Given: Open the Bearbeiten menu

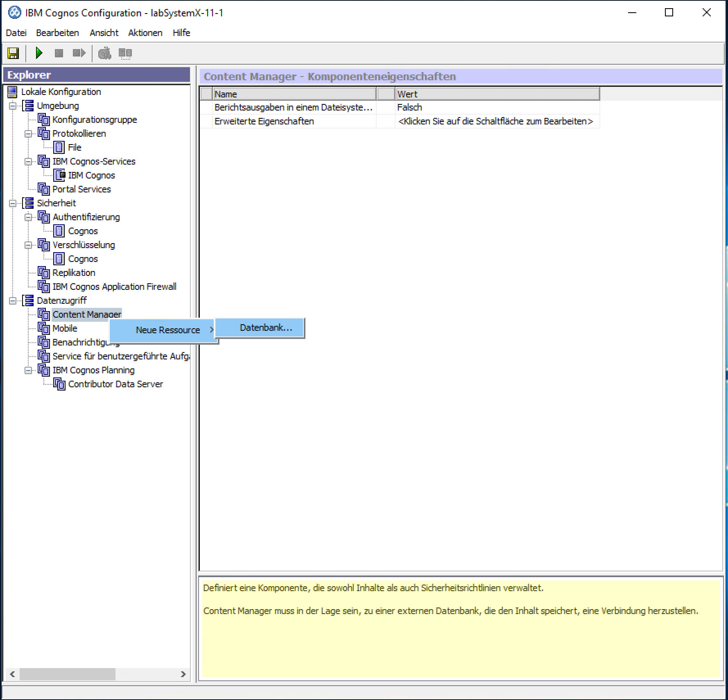Looking at the screenshot, I should coord(57,33).
